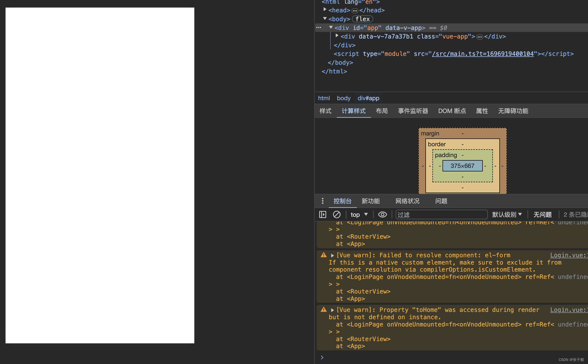
Task: Open the 网络状况 drawer tab
Action: [x=408, y=201]
